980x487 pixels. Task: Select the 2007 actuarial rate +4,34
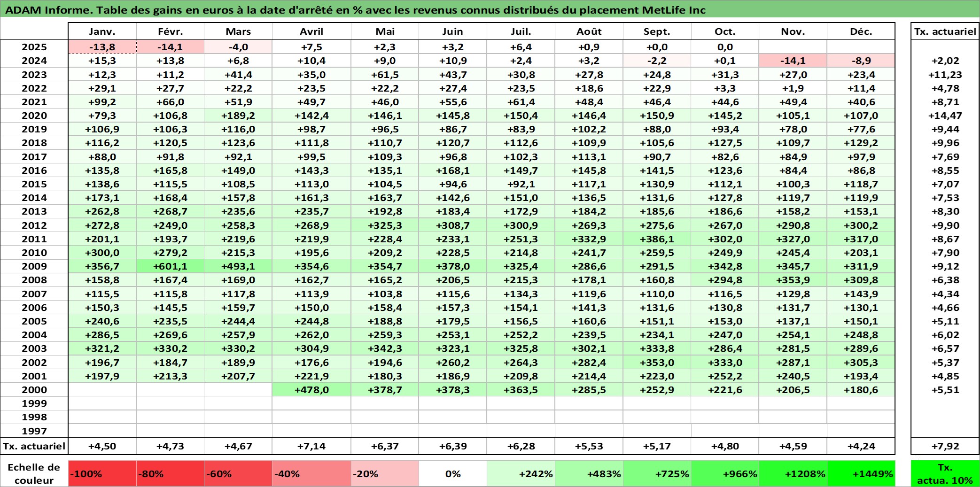(945, 294)
